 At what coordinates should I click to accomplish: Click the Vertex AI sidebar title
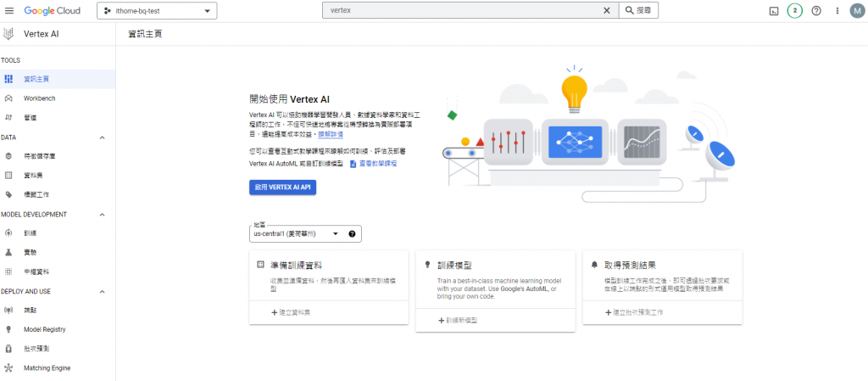(x=41, y=34)
